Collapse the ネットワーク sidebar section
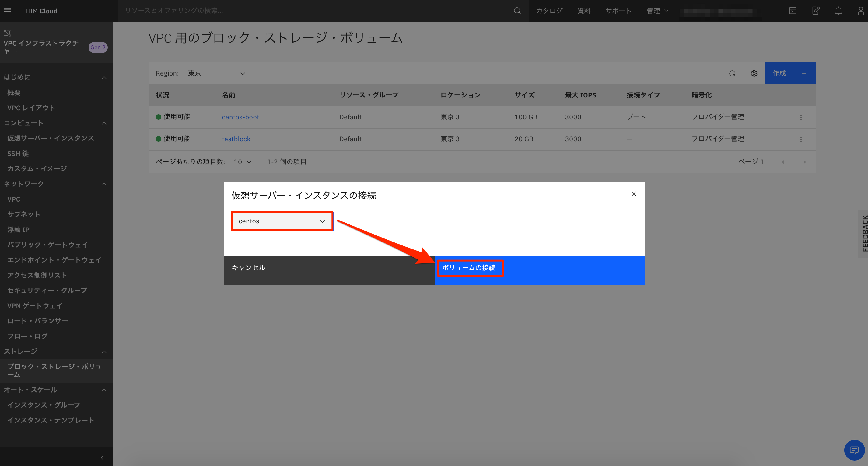The width and height of the screenshot is (868, 466). pos(104,184)
